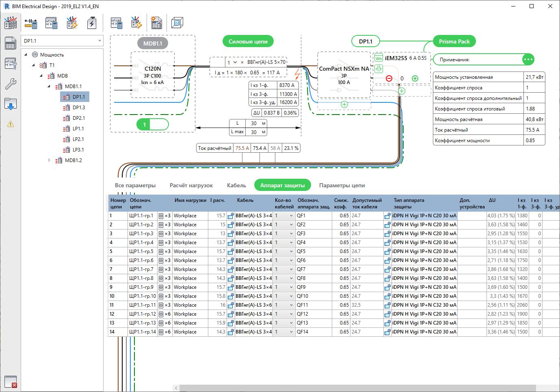Click the Wh energy meter icon

click(378, 58)
